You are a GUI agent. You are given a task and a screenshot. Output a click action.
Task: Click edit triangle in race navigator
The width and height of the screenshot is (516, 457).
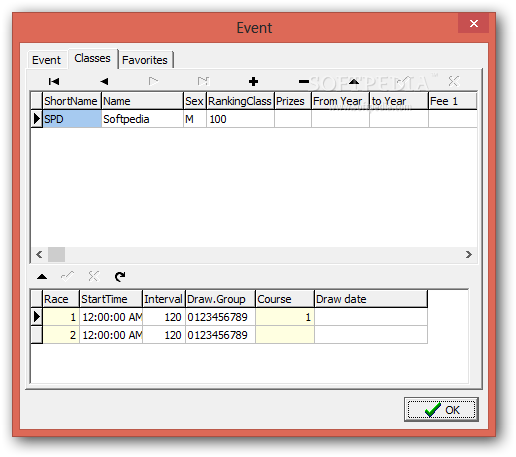point(42,276)
